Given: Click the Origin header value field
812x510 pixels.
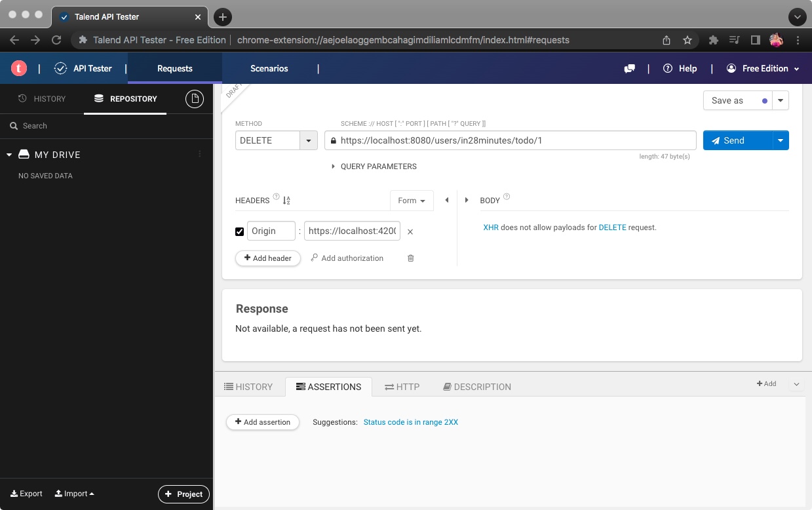Looking at the screenshot, I should click(x=353, y=231).
